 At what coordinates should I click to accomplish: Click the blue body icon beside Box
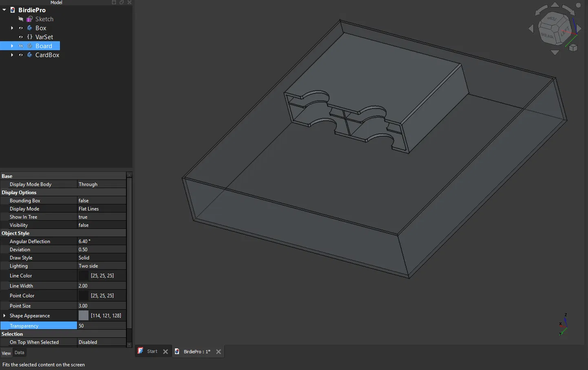pyautogui.click(x=30, y=28)
